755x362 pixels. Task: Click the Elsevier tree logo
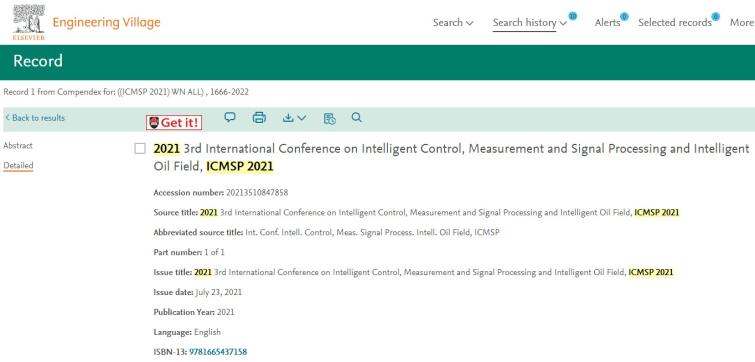tap(29, 22)
